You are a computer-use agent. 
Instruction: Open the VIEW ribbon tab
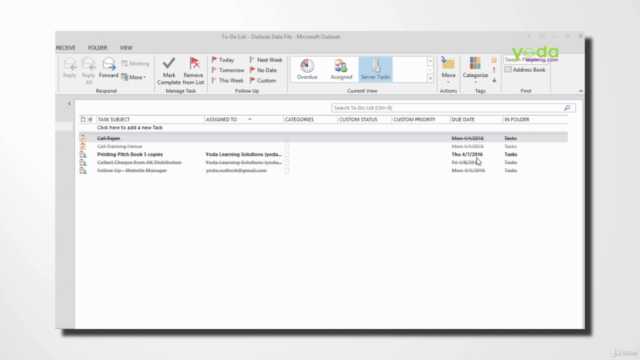point(126,48)
